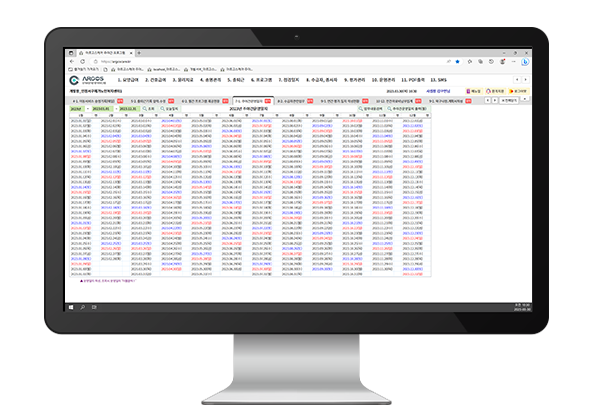Open the 2023년 year dropdown

[78, 109]
